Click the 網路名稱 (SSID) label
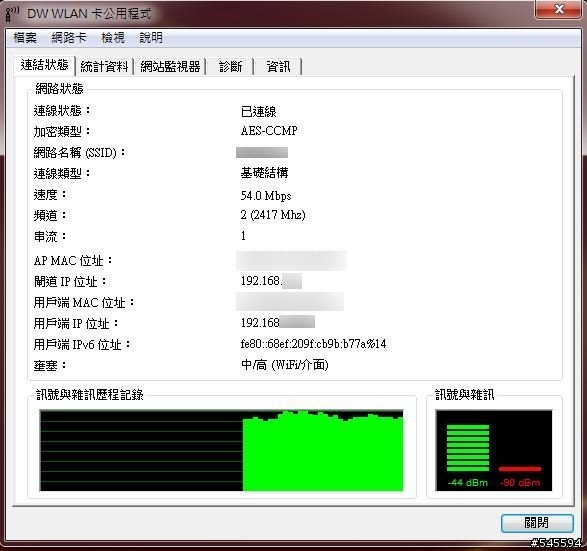 click(x=80, y=152)
